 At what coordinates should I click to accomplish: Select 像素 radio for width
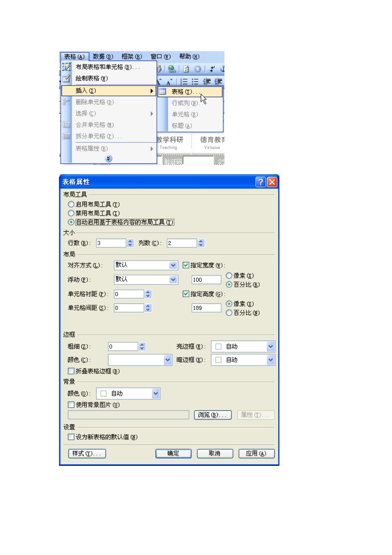point(229,275)
